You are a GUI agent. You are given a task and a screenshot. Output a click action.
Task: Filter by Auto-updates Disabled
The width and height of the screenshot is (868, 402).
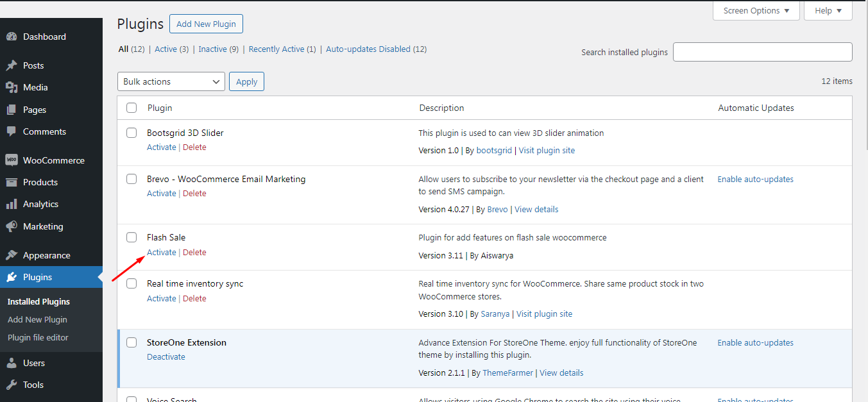click(368, 49)
